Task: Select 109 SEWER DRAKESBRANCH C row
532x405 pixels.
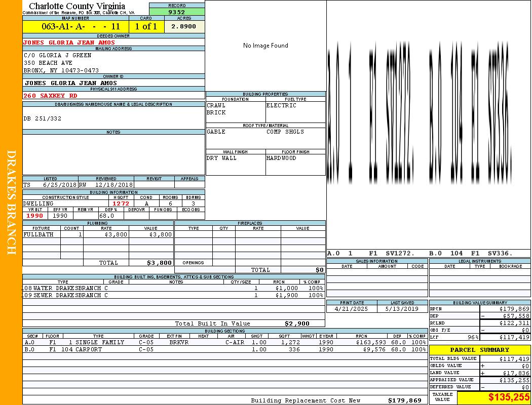Action: pos(174,295)
